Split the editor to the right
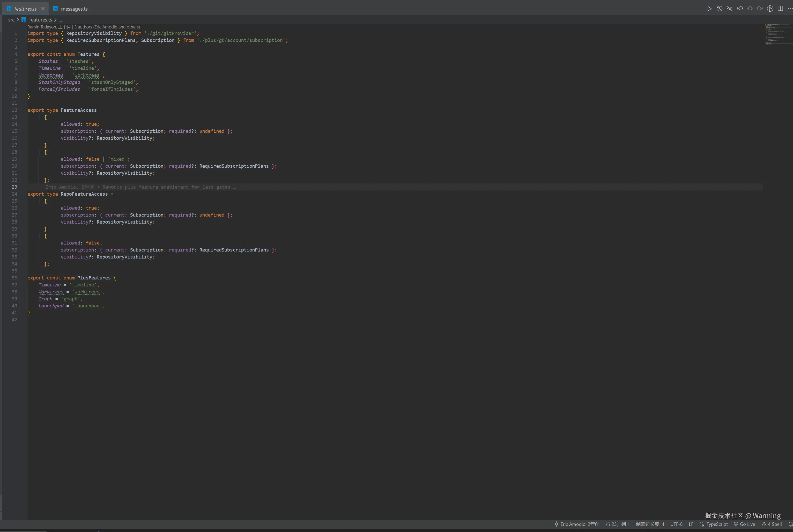Screen dimensions: 793x532 (x=780, y=9)
